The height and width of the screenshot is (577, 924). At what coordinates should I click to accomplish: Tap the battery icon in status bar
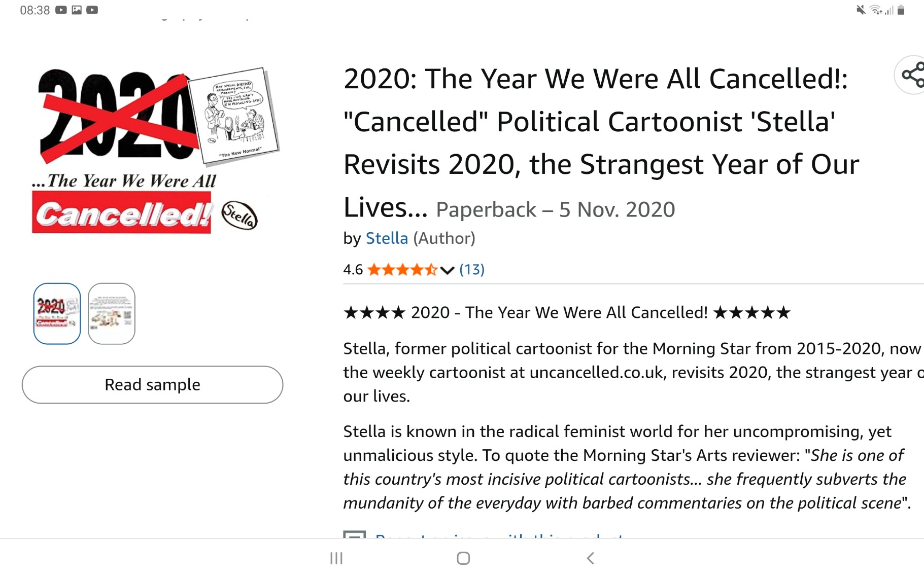(x=901, y=10)
